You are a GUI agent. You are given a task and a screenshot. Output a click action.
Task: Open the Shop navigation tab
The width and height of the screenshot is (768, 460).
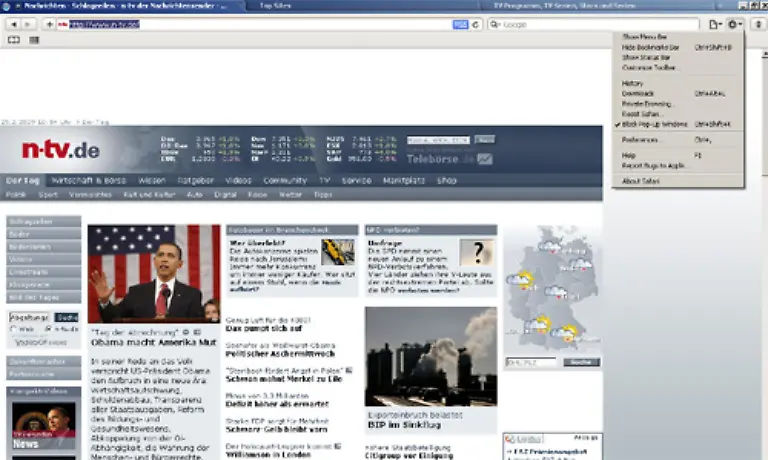pos(447,181)
